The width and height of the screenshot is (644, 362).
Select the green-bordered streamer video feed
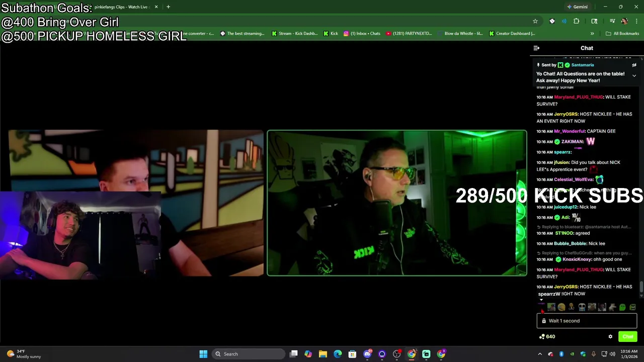(x=397, y=203)
